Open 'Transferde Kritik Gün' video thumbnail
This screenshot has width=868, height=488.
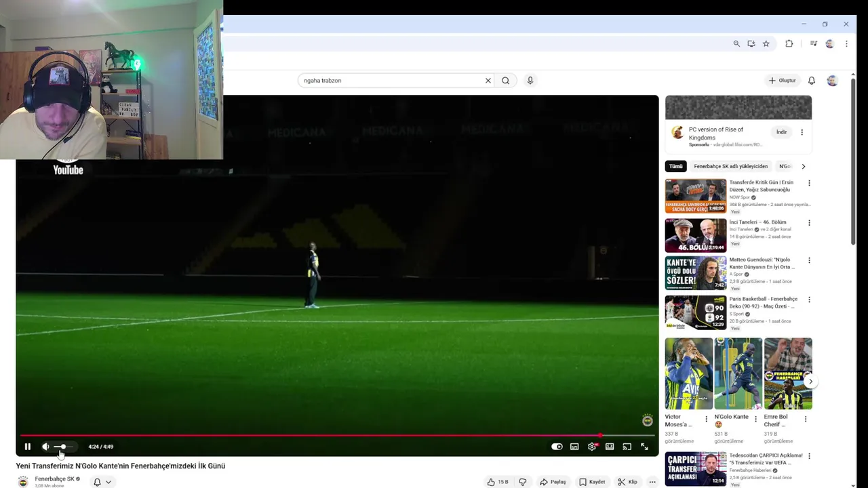(696, 196)
